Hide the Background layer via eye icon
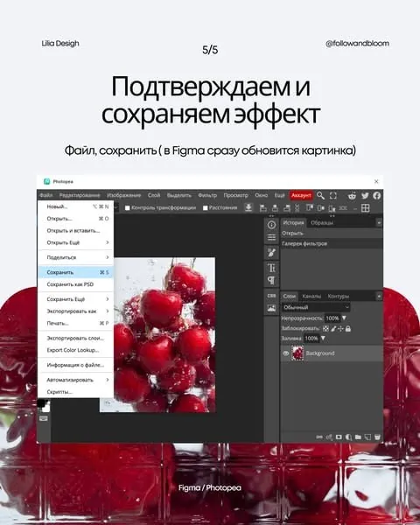This screenshot has height=525, width=420. (286, 353)
